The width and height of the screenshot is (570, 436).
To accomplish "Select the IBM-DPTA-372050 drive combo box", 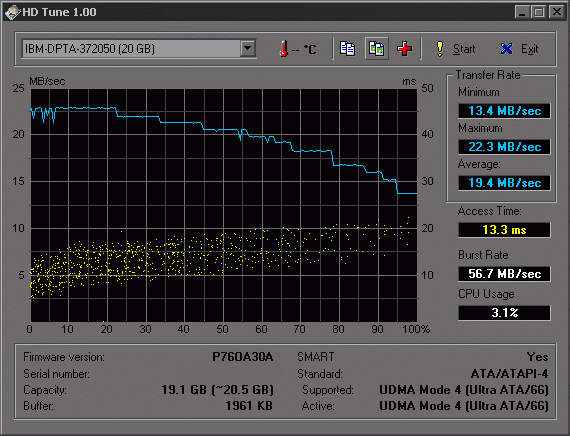I will 139,48.
